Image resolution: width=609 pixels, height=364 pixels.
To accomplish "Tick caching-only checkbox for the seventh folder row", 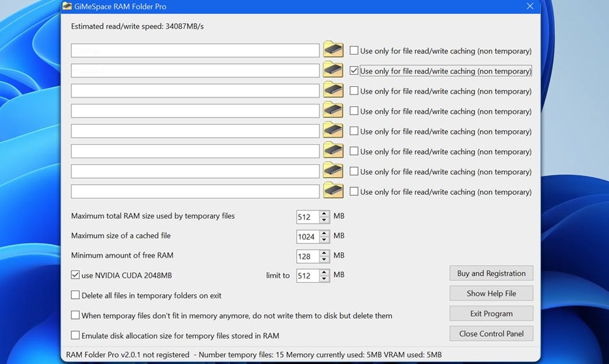I will [354, 172].
